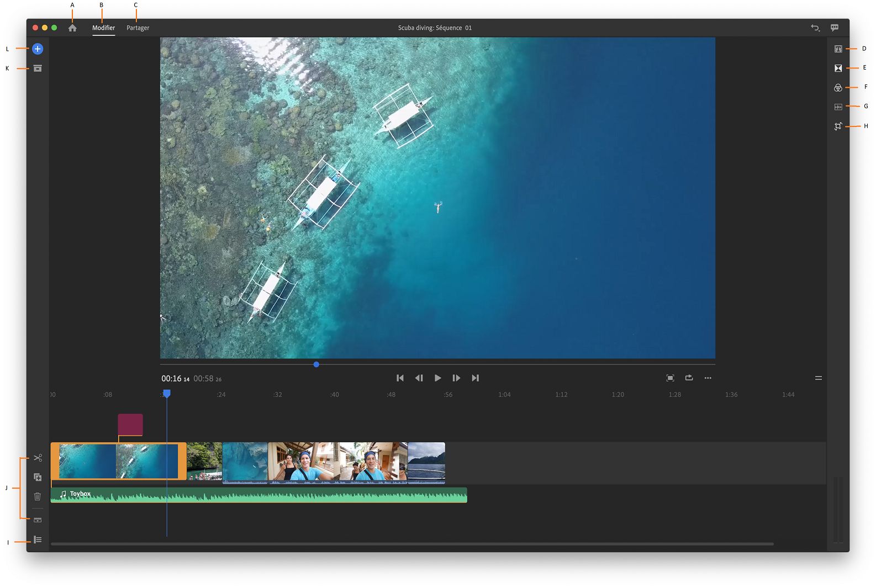Viewport: 876px width, 588px height.
Task: Step back one frame
Action: coord(419,378)
